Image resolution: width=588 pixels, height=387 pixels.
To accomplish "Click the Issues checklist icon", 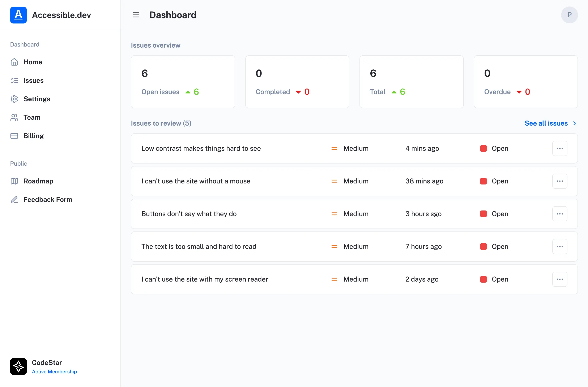I will tap(14, 81).
